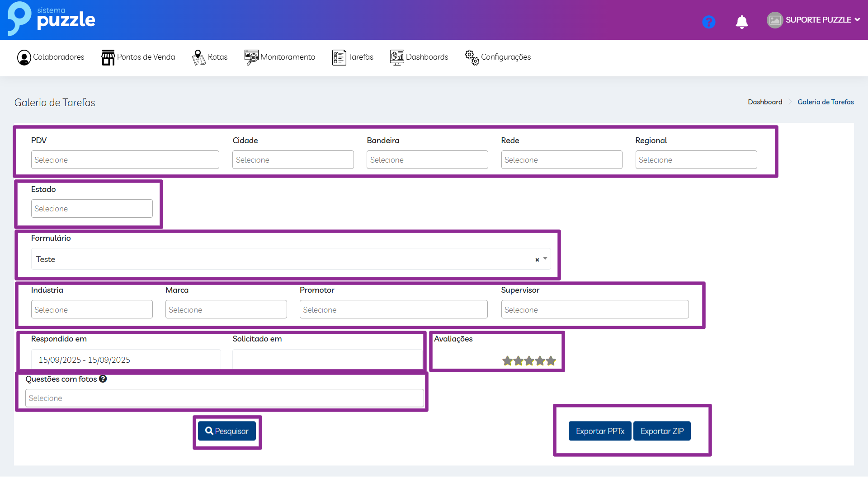
Task: Open the PDV select field
Action: click(125, 160)
